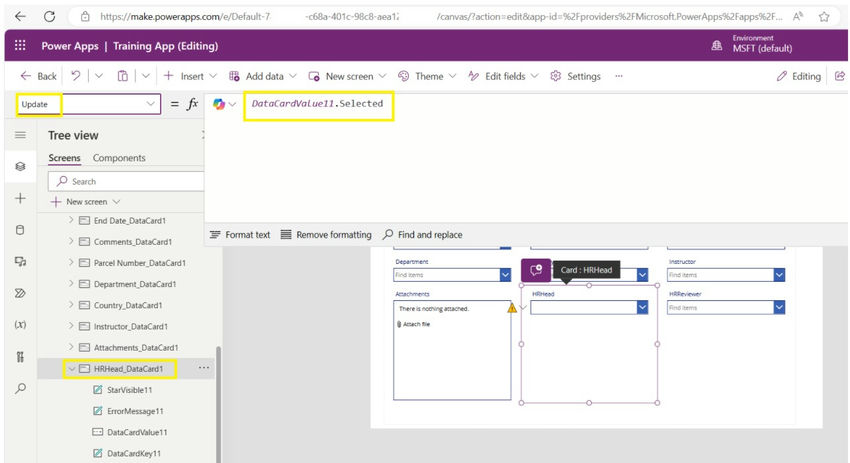Image resolution: width=850 pixels, height=463 pixels.
Task: Click Back button in command bar
Action: coord(38,76)
